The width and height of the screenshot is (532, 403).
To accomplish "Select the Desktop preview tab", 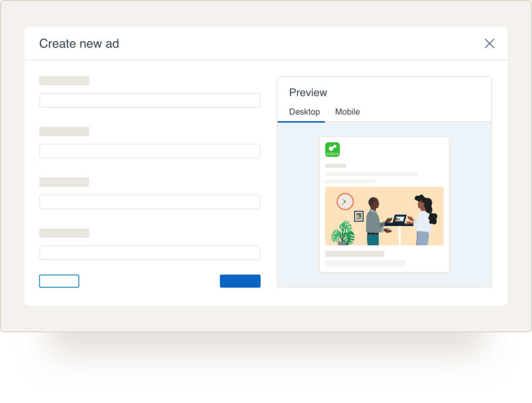I will click(x=304, y=111).
